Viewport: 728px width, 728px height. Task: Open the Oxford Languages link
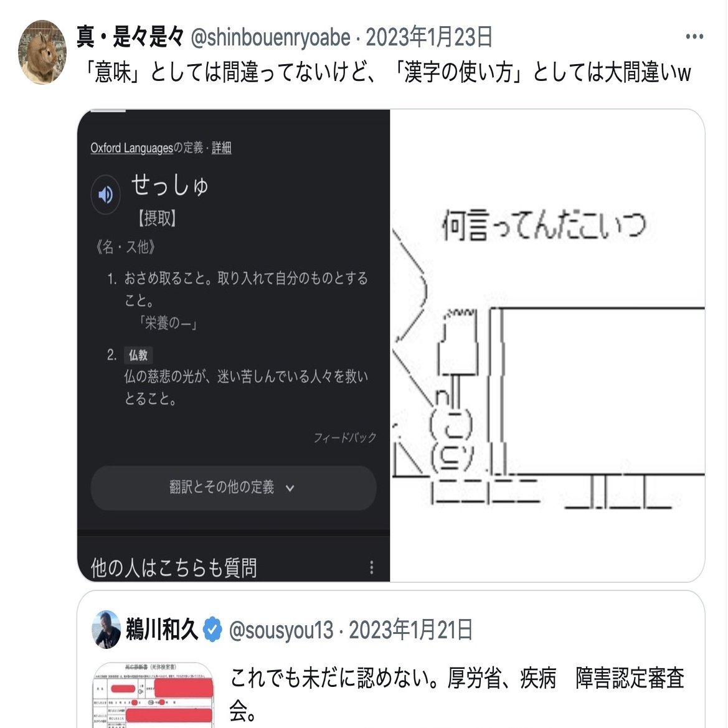(131, 148)
